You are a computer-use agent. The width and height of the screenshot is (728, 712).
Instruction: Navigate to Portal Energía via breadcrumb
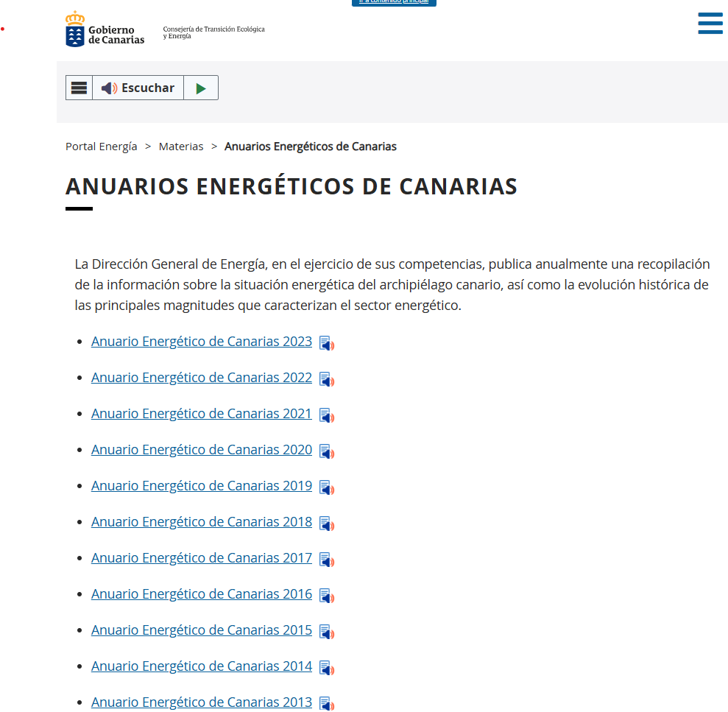(x=101, y=146)
